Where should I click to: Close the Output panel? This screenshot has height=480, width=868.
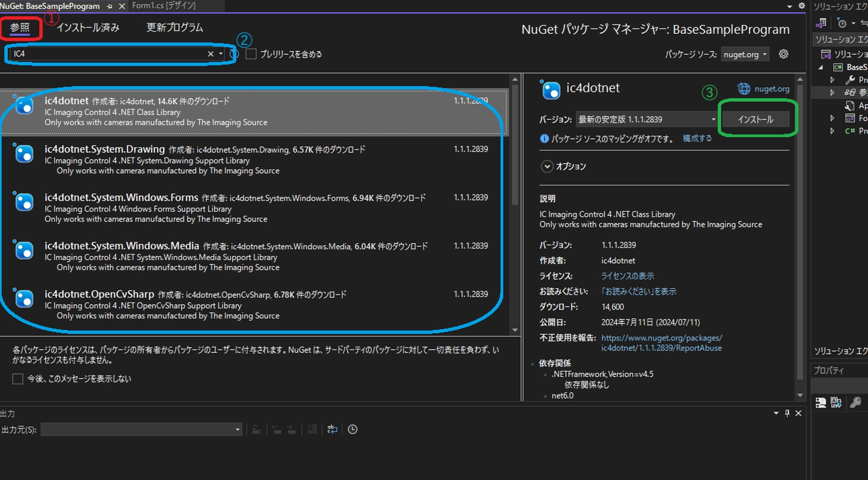798,413
